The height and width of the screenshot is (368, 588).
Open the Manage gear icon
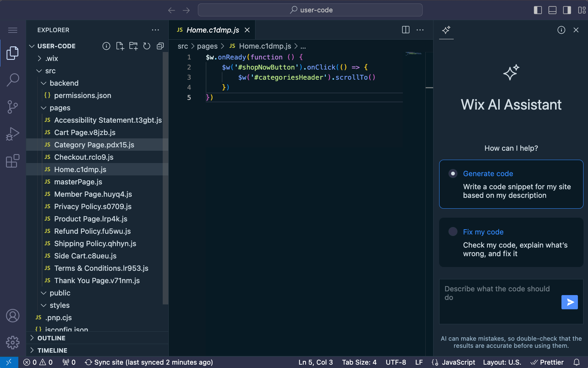point(13,342)
